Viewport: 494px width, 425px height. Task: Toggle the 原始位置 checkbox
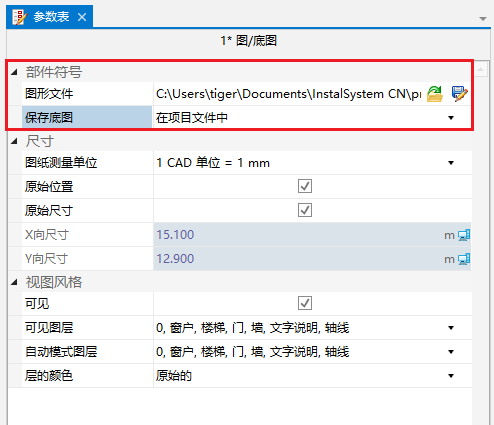[305, 186]
